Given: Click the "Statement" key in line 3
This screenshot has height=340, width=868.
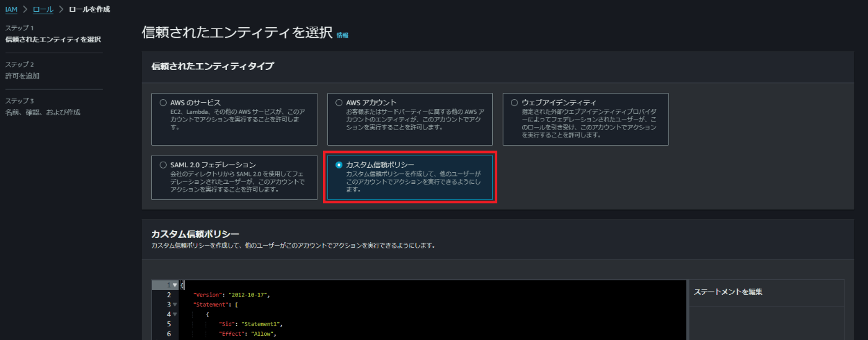Looking at the screenshot, I should click(x=211, y=305).
